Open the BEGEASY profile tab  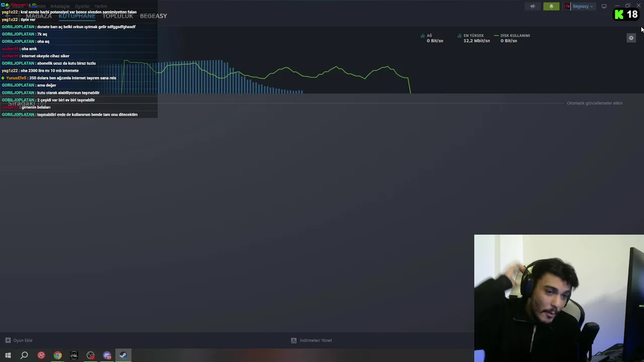point(153,16)
